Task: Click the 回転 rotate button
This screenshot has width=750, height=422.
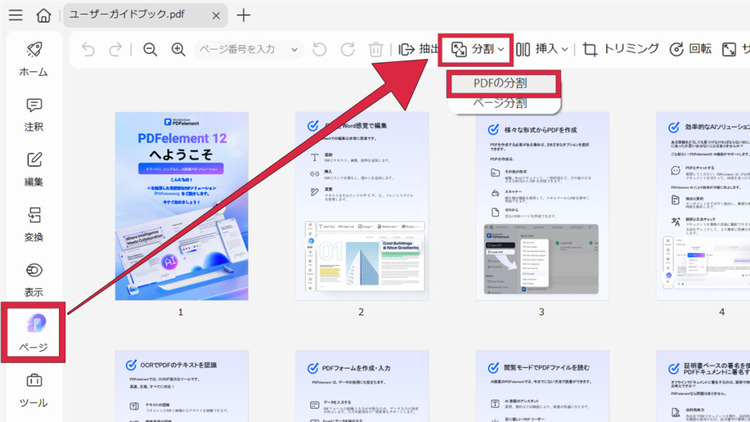Action: tap(691, 49)
